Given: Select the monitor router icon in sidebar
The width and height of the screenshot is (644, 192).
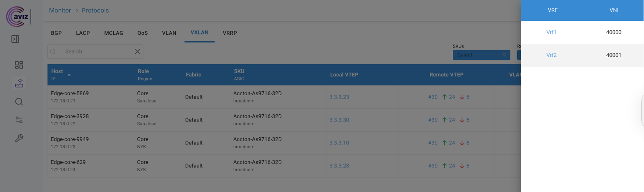Looking at the screenshot, I should [x=19, y=84].
